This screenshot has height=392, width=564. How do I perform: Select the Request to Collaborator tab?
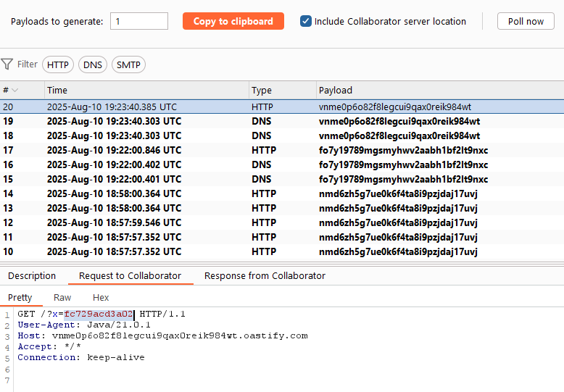pos(130,276)
